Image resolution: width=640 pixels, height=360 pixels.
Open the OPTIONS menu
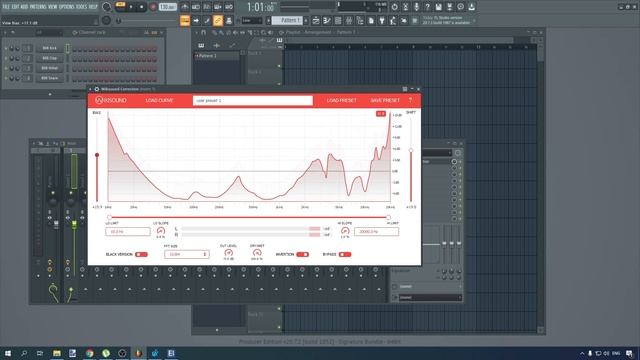[67, 7]
